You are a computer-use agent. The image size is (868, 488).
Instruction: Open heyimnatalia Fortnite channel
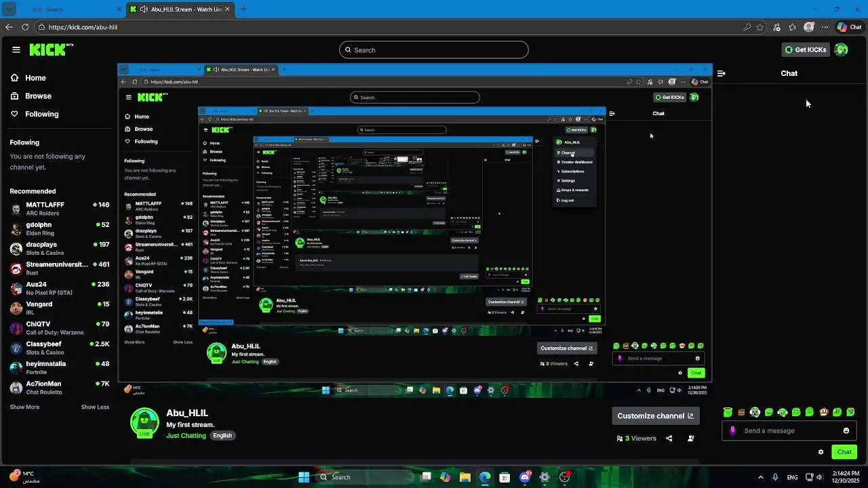(x=60, y=367)
